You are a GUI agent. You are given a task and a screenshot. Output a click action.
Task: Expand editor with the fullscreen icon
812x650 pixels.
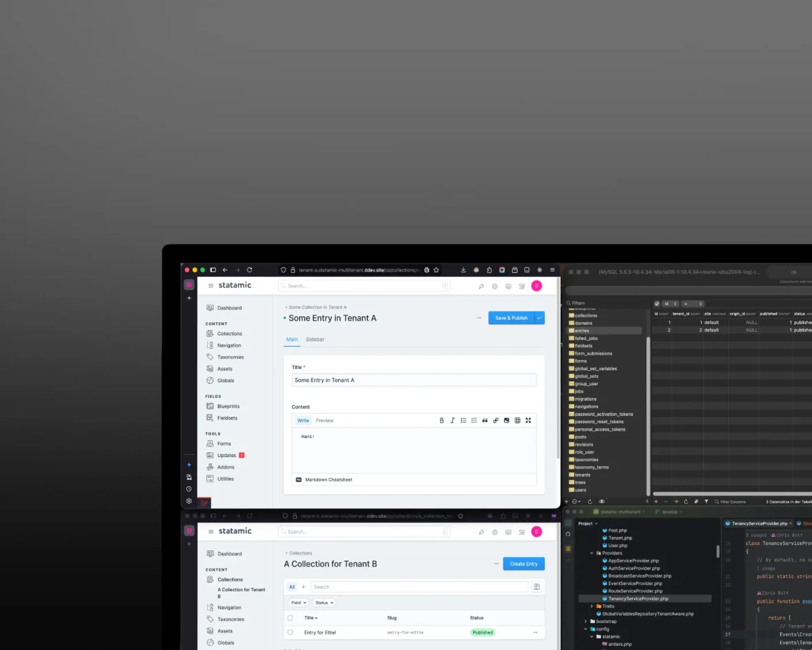[x=528, y=420]
